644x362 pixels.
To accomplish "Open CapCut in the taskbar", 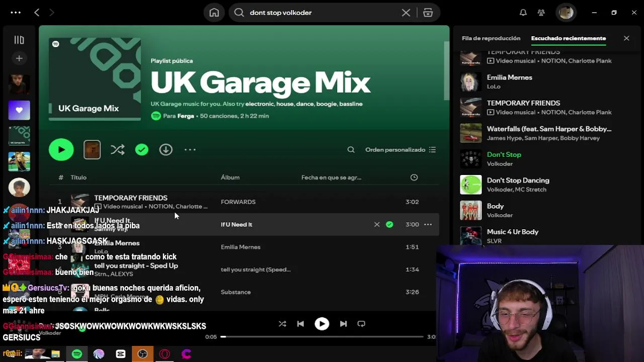I will coord(121,354).
